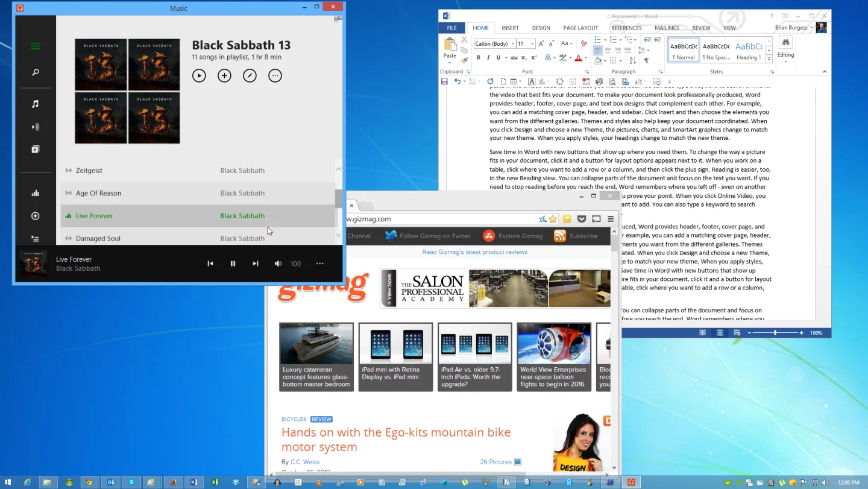The width and height of the screenshot is (868, 489).
Task: Enable center alignment in Word's Paragraph group
Action: [x=608, y=50]
